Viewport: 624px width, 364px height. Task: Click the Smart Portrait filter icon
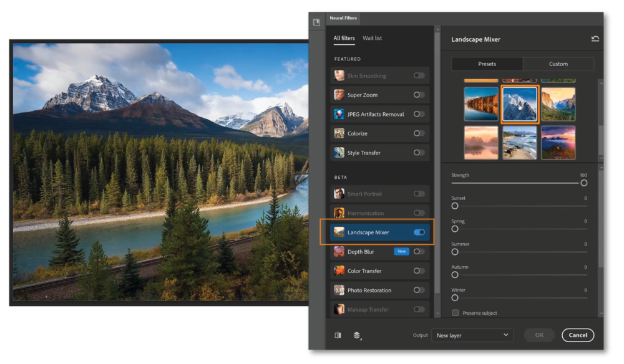click(x=339, y=193)
